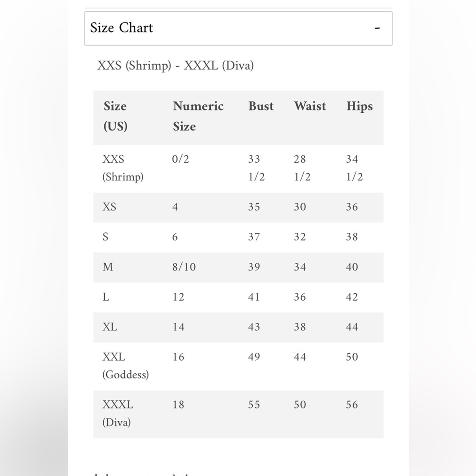Click the 0/2 numeric size cell

[x=180, y=159]
